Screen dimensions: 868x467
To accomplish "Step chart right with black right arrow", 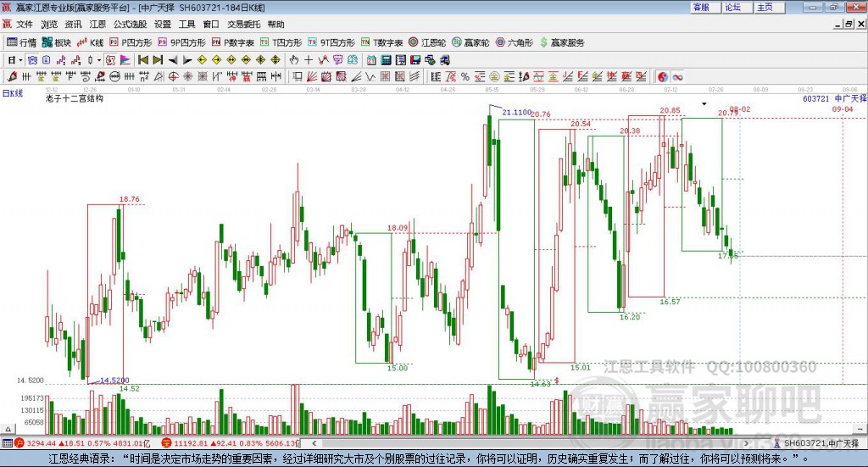I will click(187, 60).
